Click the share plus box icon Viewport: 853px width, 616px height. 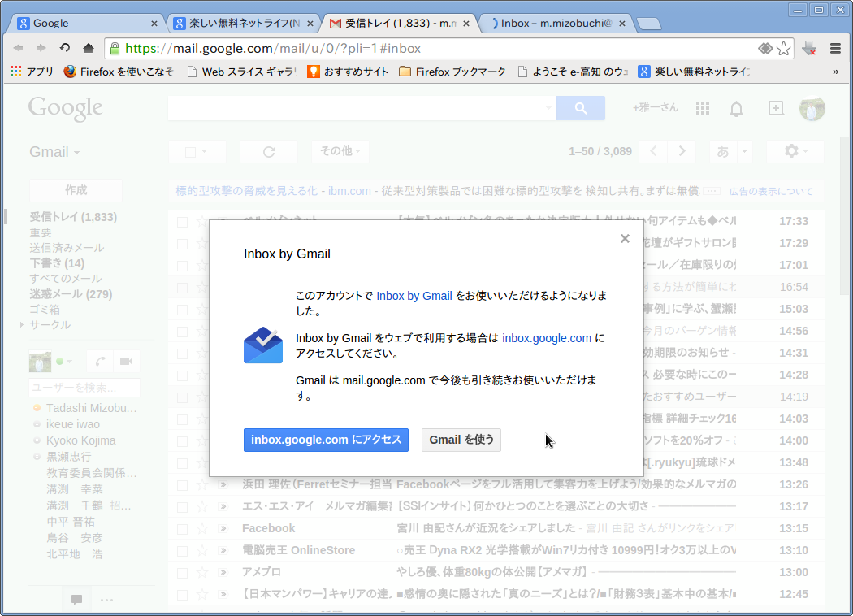click(776, 108)
